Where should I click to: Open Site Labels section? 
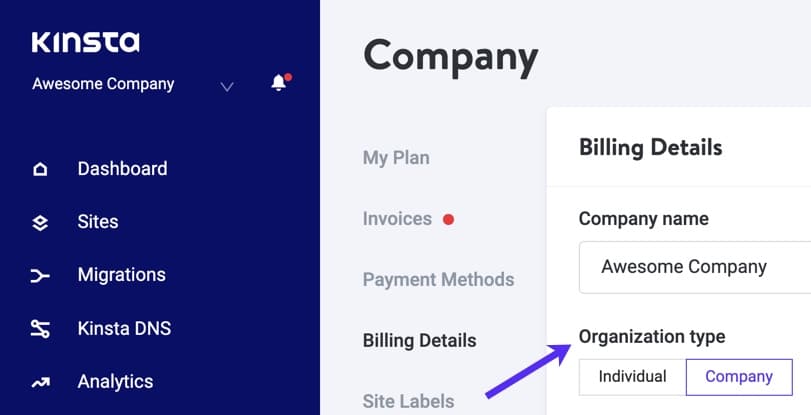[409, 402]
